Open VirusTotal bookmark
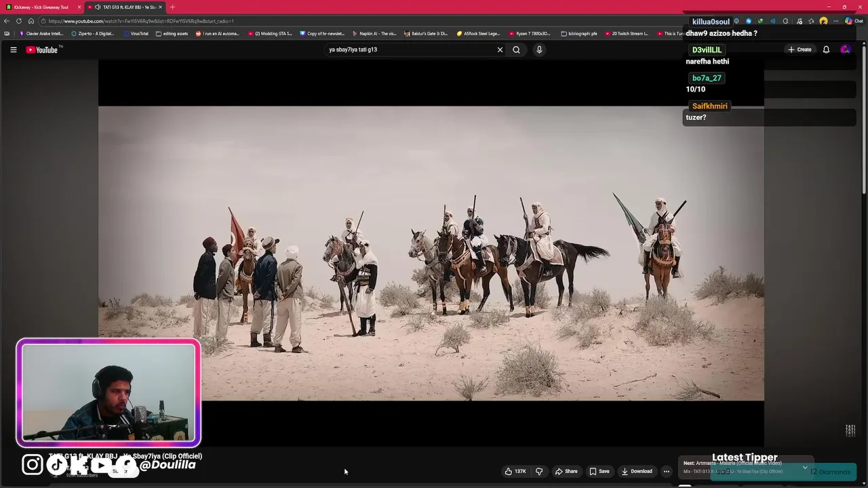The height and width of the screenshot is (488, 868). coord(135,33)
